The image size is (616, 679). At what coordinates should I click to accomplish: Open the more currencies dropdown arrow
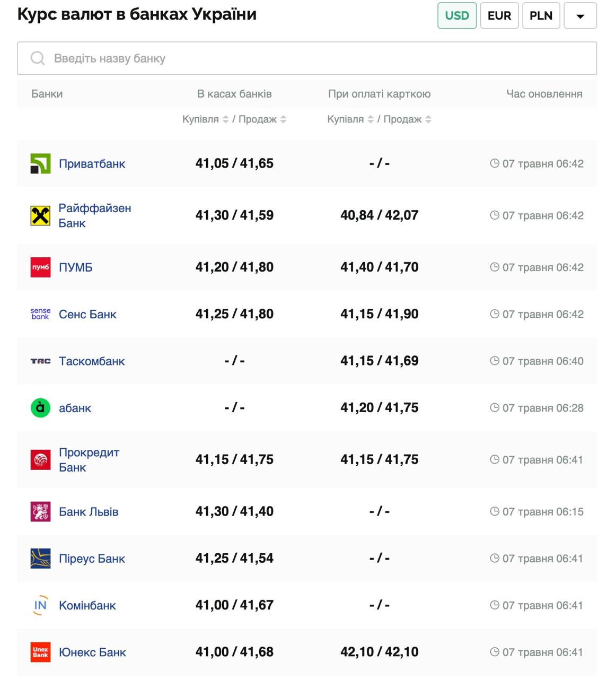point(580,16)
